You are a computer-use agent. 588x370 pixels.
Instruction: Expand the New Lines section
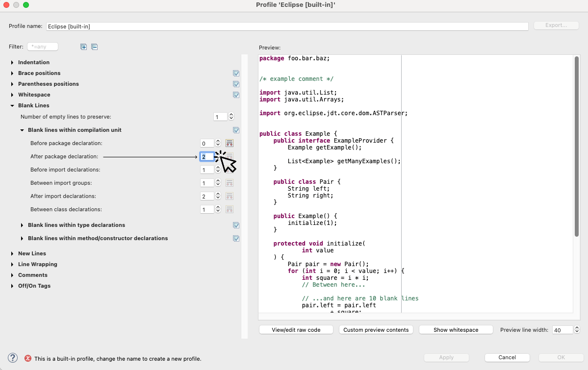pos(12,254)
